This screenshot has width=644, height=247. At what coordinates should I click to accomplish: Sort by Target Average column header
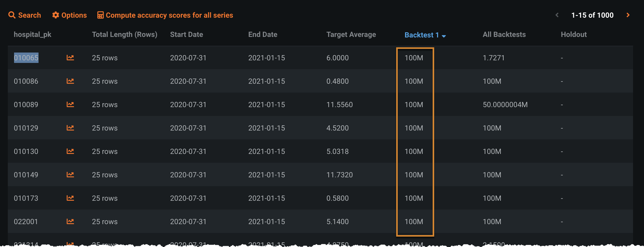click(x=351, y=35)
